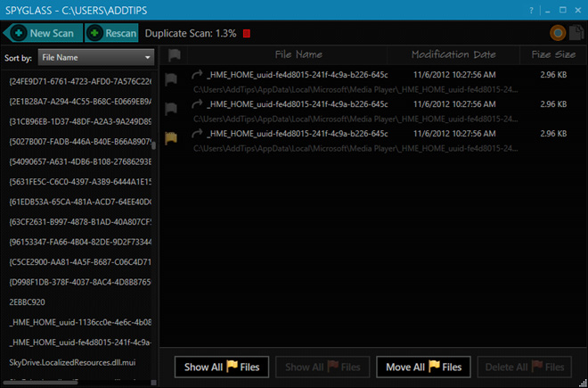Click the Rescan button
Image resolution: width=588 pixels, height=388 pixels.
coord(111,33)
